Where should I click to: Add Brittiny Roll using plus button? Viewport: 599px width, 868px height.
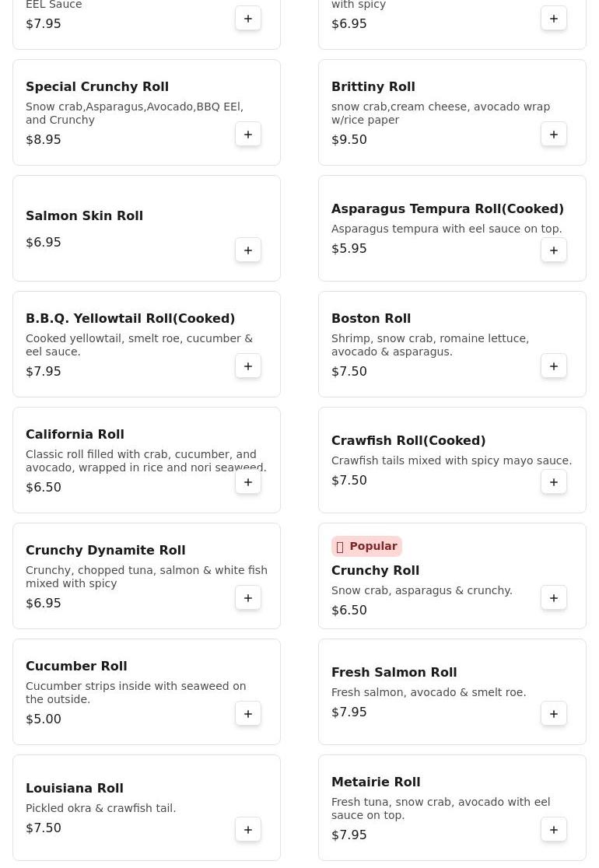point(554,135)
